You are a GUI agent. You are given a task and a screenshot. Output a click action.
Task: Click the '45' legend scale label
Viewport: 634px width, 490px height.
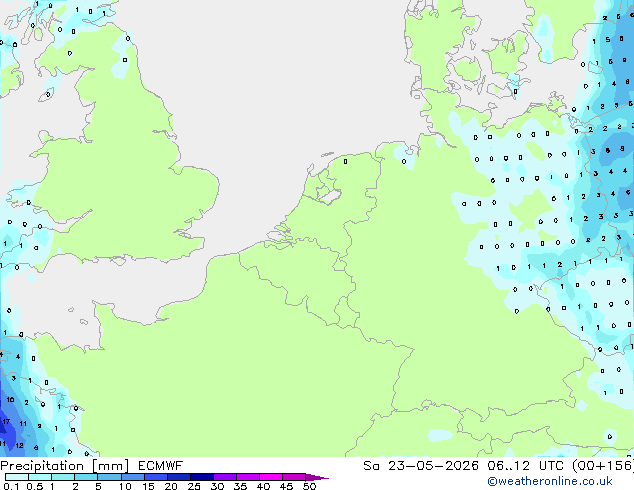click(x=286, y=486)
